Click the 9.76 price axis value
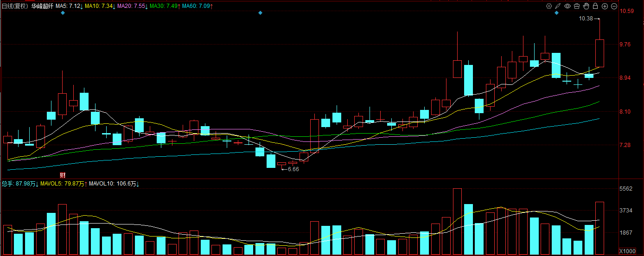Image resolution: width=644 pixels, height=256 pixels. point(625,45)
